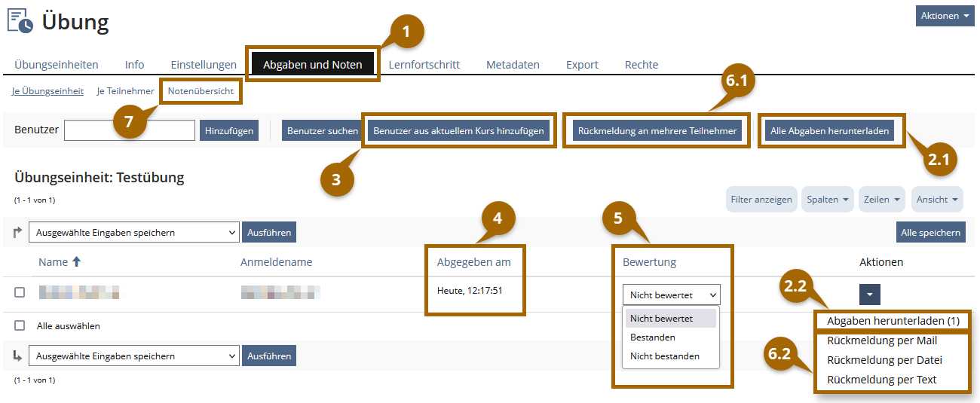
Task: Switch to the Lernfortschritt tab
Action: (x=424, y=65)
